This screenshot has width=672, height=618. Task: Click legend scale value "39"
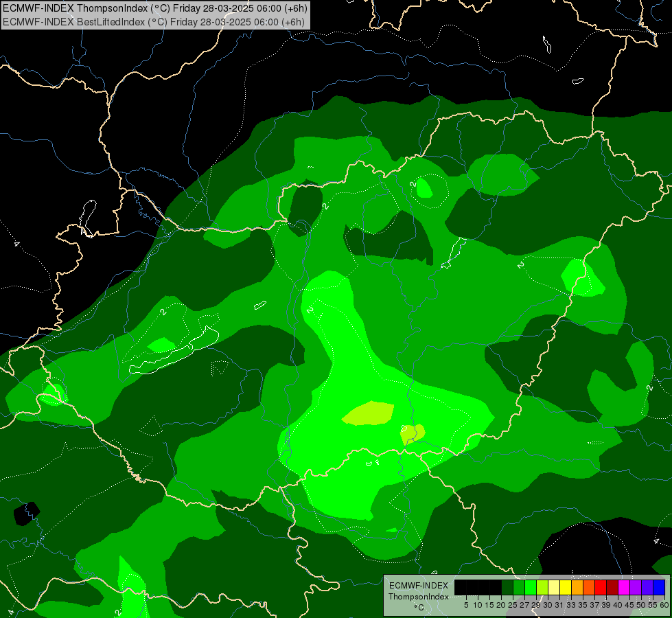point(606,605)
